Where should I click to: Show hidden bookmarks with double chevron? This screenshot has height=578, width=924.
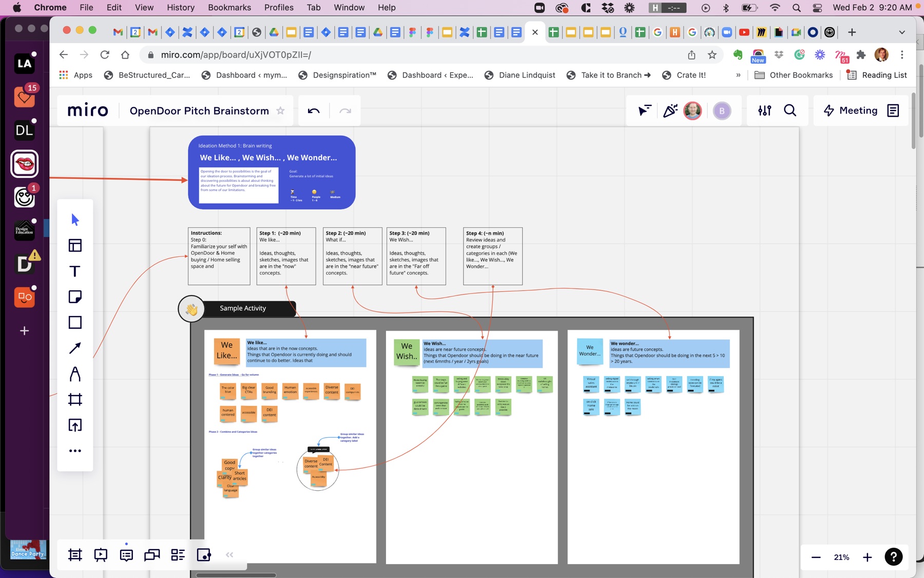tap(738, 75)
